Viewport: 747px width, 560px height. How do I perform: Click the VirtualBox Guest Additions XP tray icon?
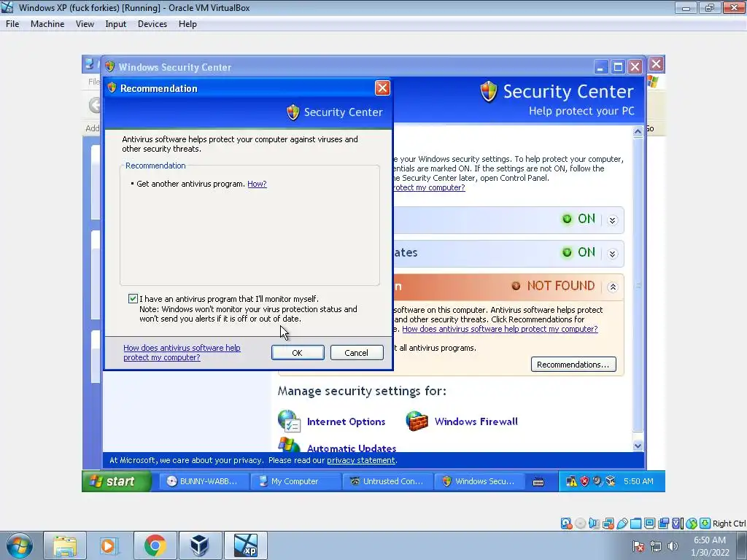611,481
